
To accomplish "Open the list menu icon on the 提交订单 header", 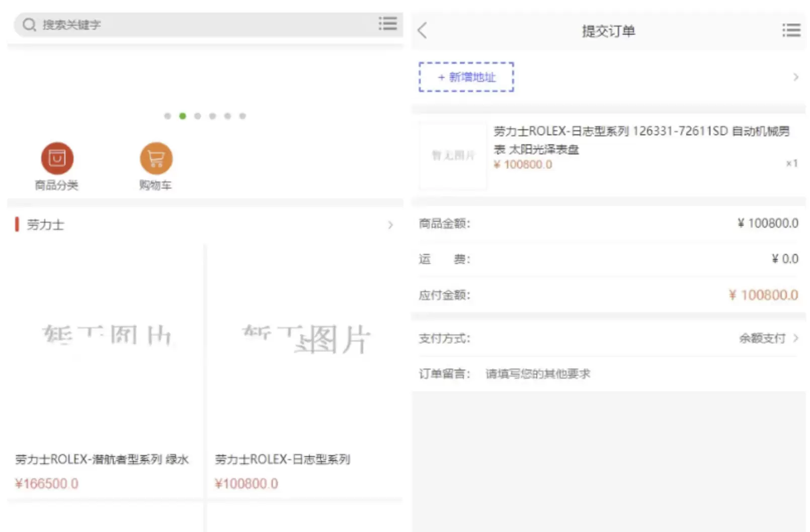I will click(791, 30).
